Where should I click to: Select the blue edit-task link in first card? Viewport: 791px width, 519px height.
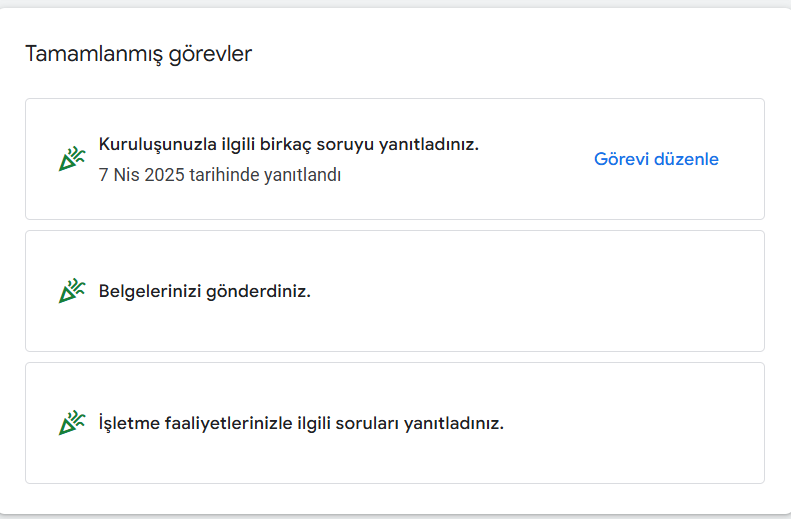click(x=656, y=159)
